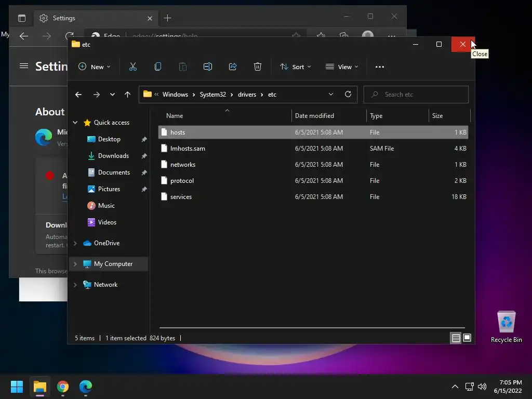Click System32 in the address breadcrumb
The image size is (532, 399).
[212, 95]
